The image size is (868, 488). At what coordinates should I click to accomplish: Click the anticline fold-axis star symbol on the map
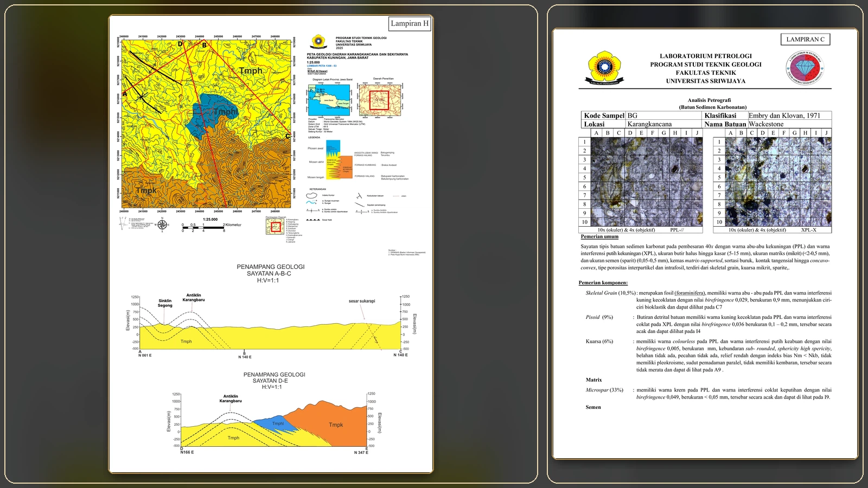point(141,97)
